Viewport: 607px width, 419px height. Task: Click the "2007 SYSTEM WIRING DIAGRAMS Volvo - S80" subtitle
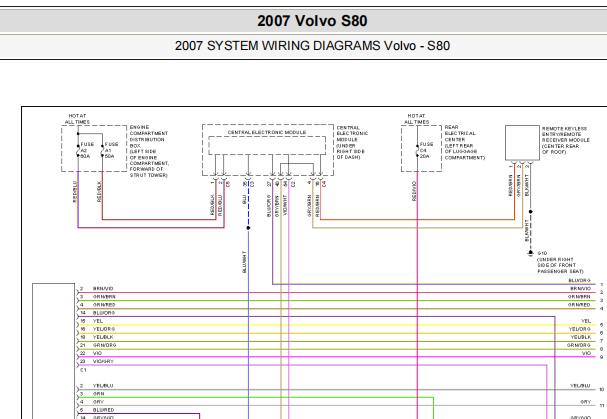coord(312,46)
